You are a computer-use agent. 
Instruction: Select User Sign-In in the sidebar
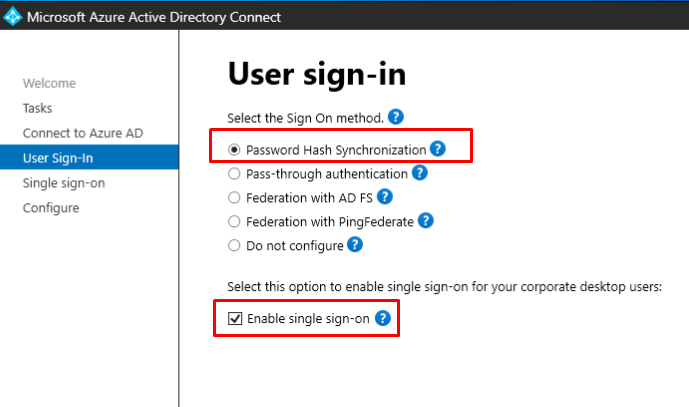58,158
